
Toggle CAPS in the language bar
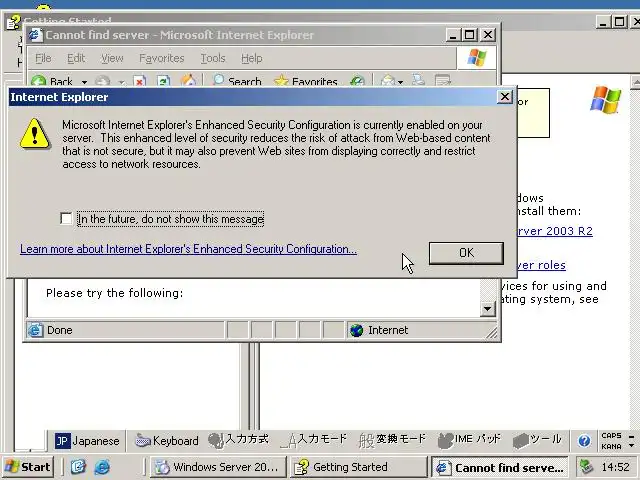point(611,436)
